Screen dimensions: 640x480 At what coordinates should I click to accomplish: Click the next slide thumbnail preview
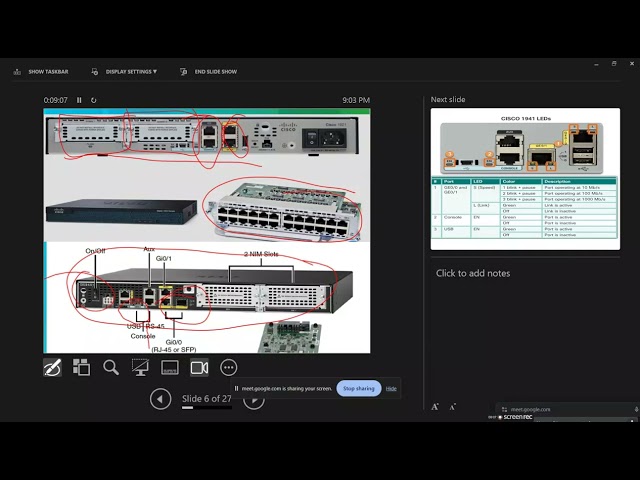(x=525, y=179)
